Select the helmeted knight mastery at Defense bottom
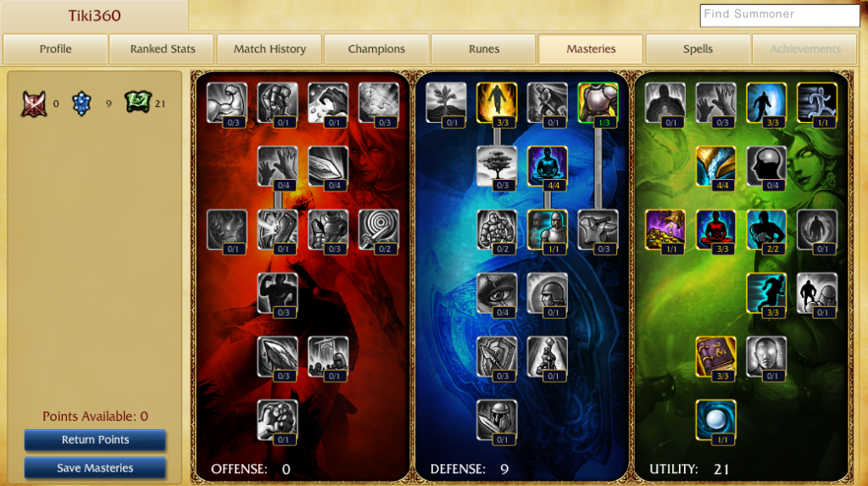The width and height of the screenshot is (868, 486). pyautogui.click(x=497, y=422)
